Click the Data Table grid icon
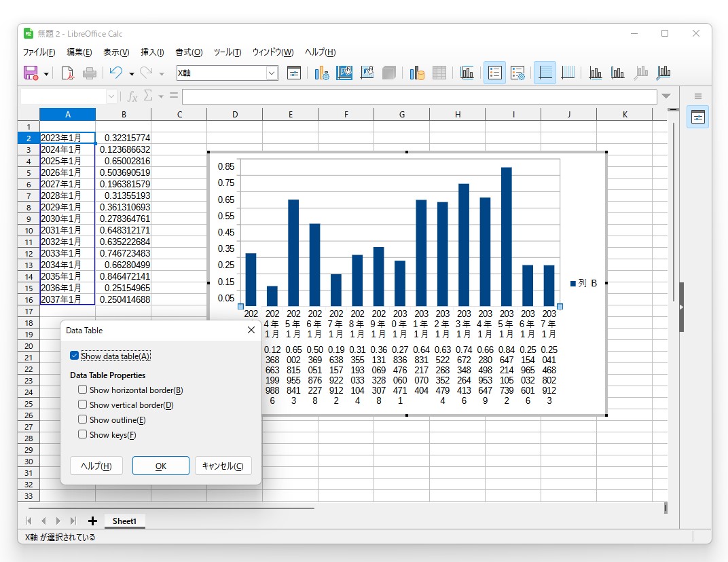Screen dimensions: 728x562 439,73
